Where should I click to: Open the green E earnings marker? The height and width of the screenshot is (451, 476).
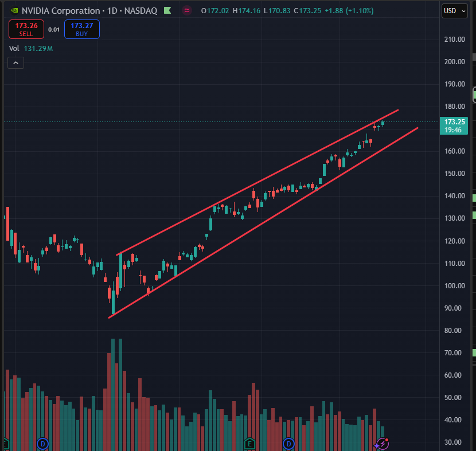tap(249, 444)
